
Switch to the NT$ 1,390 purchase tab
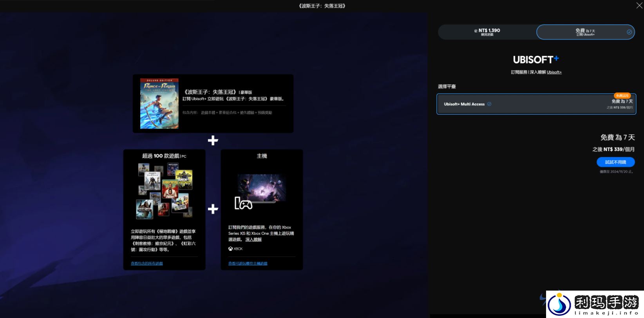pos(487,32)
